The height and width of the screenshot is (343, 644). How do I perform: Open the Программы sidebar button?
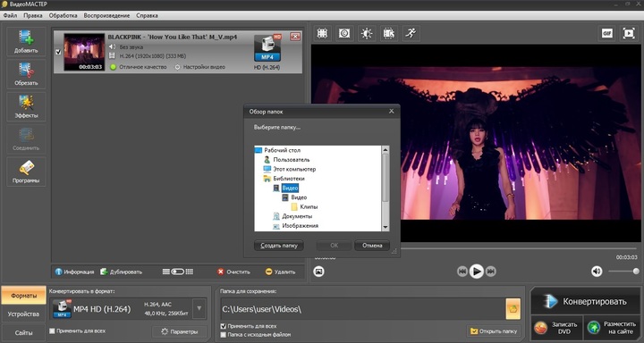26,171
